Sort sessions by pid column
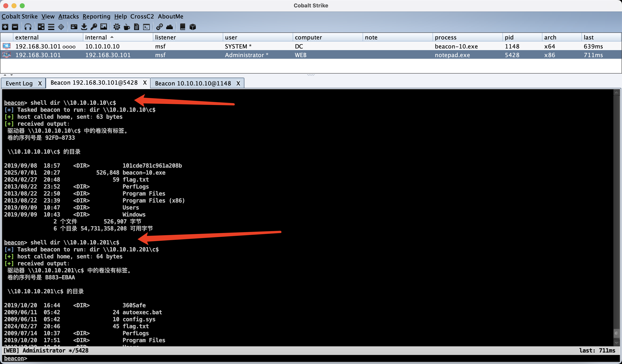Screen dimensions: 622x364 pyautogui.click(x=522, y=37)
